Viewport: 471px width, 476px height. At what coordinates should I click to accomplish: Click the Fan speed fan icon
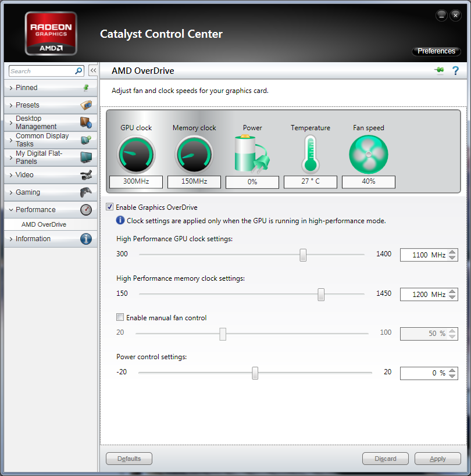368,155
